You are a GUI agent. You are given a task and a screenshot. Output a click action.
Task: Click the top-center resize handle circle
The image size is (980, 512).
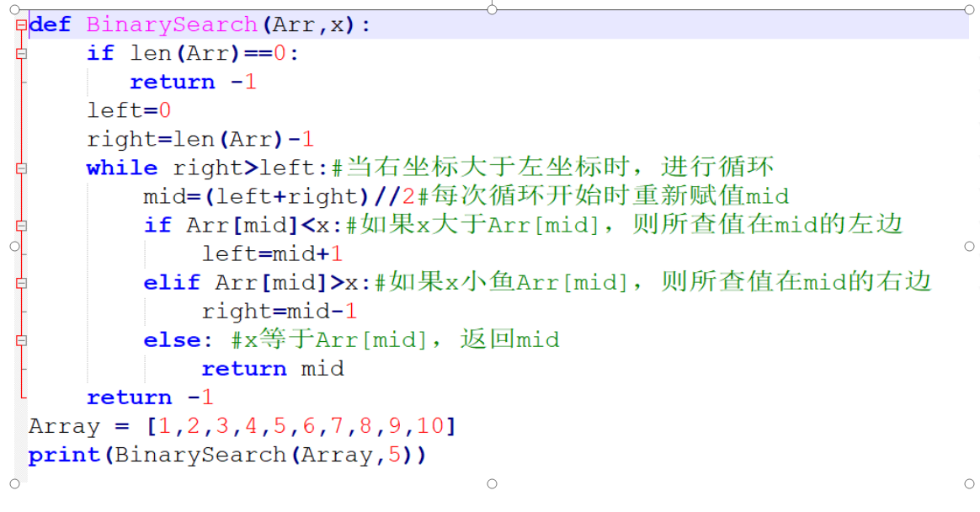492,8
